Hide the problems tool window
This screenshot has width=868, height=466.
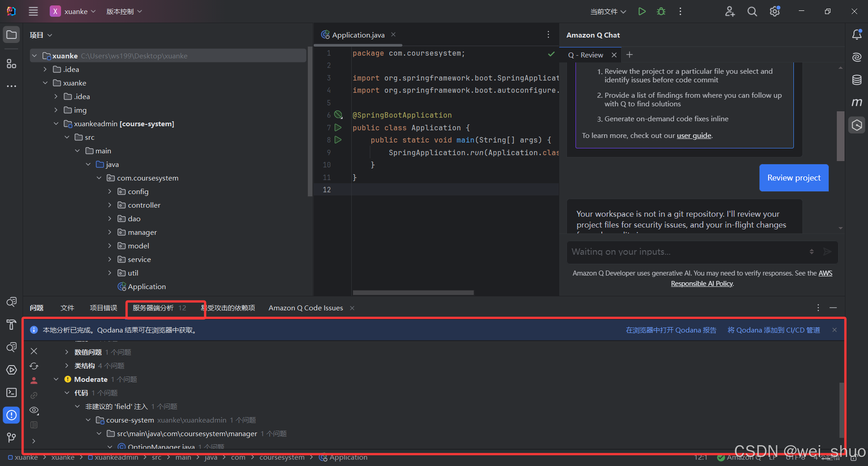833,308
